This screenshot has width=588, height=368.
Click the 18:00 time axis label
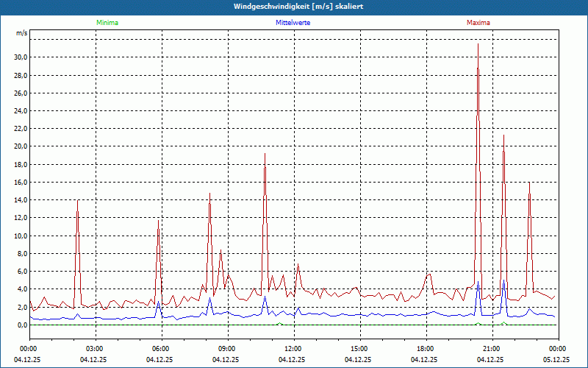tap(426, 349)
